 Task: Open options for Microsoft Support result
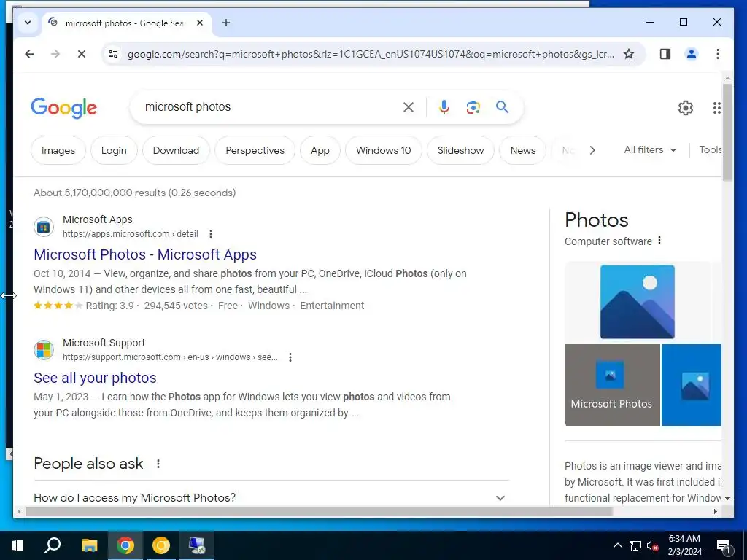click(290, 357)
